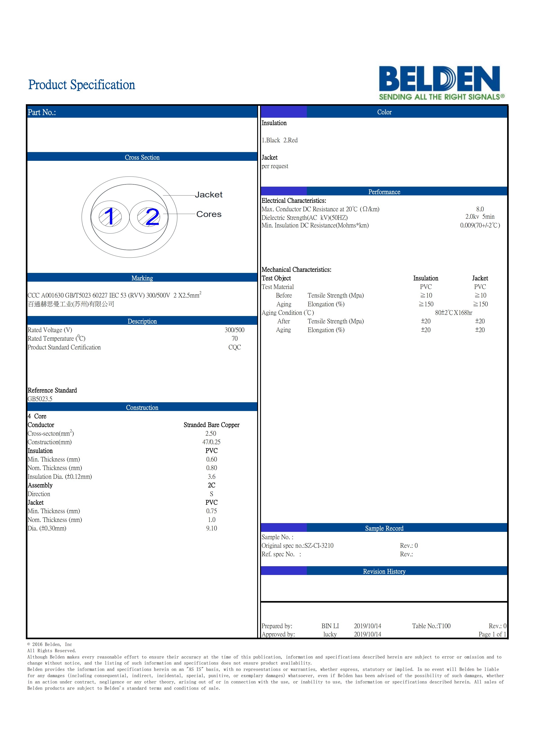Click the cross-section value '2.50'
535x756 pixels.
(x=211, y=434)
